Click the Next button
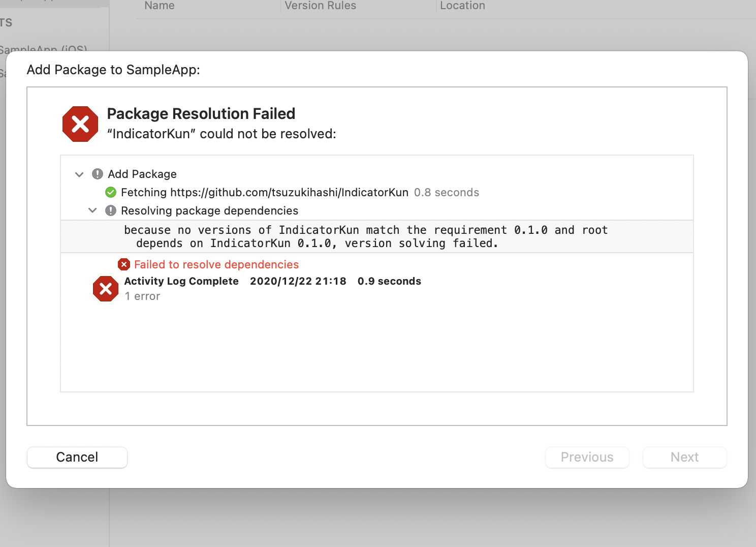Screen dimensions: 756x547 (x=684, y=457)
